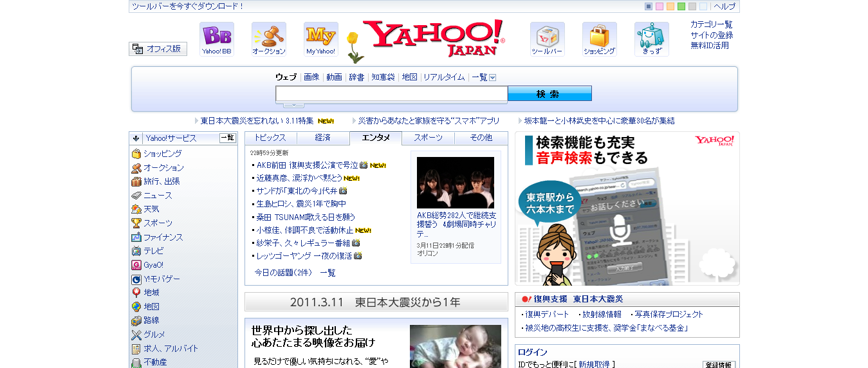
Task: Open the My Yahoo! icon
Action: point(320,39)
